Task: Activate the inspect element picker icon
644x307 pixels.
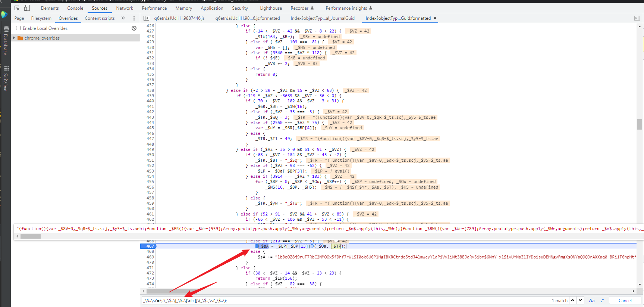Action: [17, 8]
